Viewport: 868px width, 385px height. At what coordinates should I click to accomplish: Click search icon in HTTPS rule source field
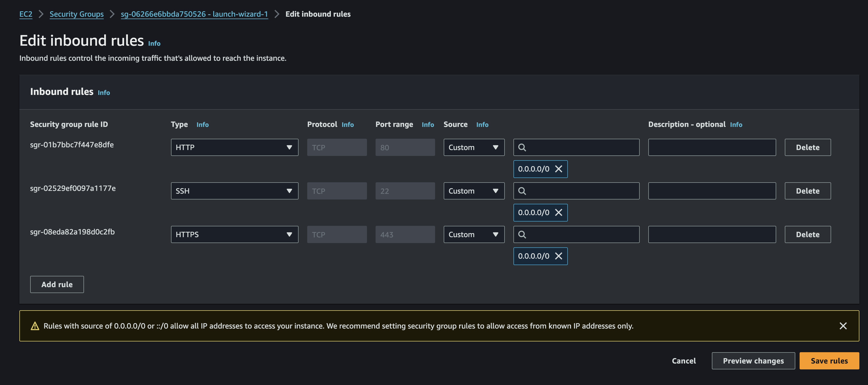coord(522,234)
